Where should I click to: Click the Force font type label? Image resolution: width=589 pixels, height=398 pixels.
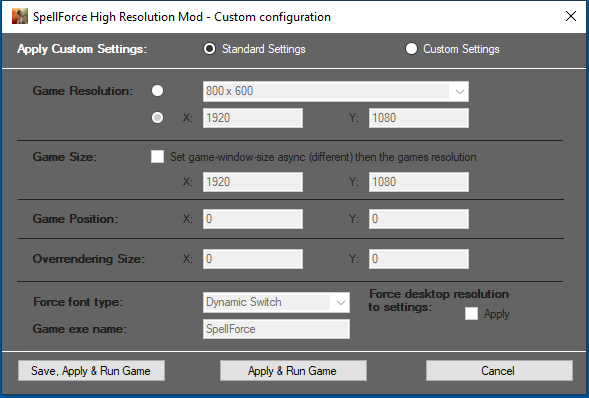tap(78, 302)
